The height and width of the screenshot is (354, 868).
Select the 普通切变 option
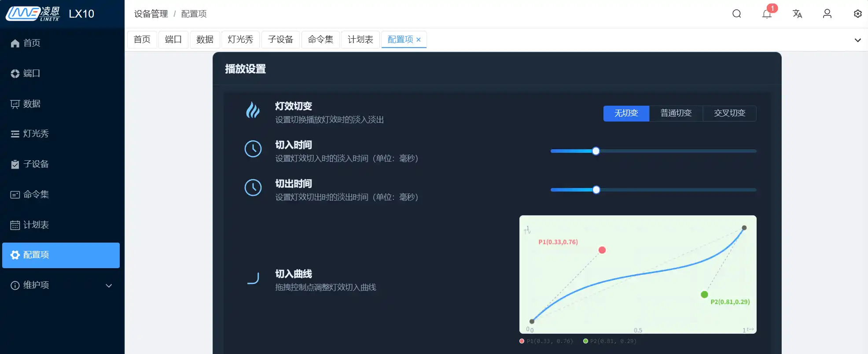tap(676, 113)
